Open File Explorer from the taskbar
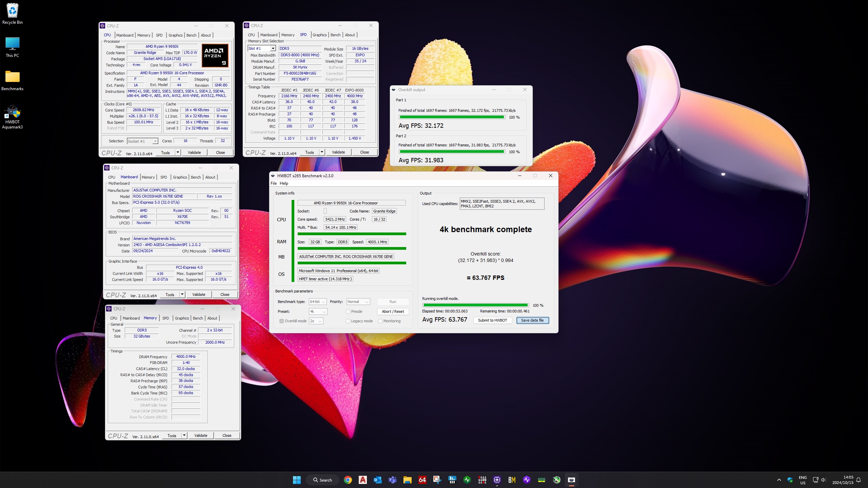868x488 pixels. [408, 480]
